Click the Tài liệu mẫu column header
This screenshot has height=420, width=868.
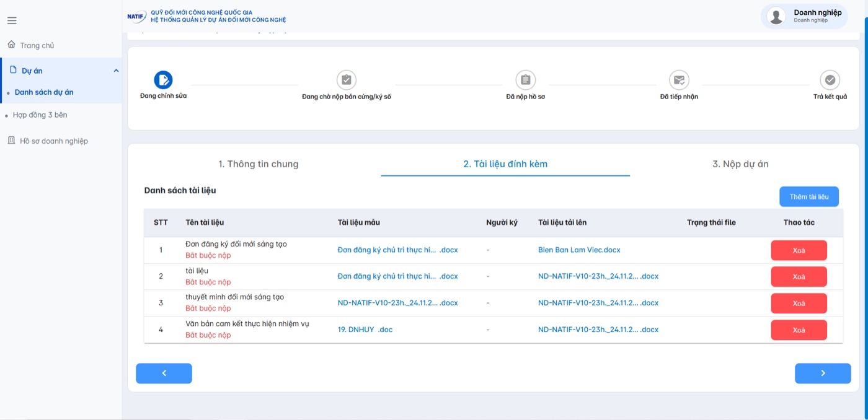358,222
